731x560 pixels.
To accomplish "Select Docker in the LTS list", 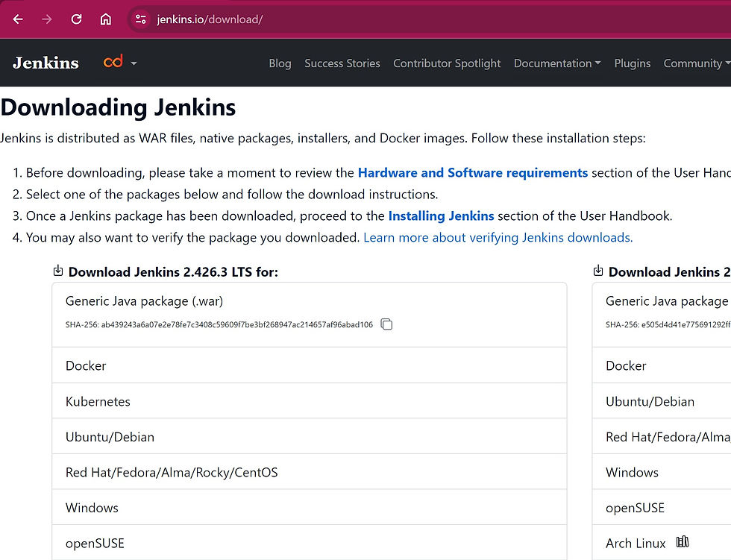I will tap(310, 365).
